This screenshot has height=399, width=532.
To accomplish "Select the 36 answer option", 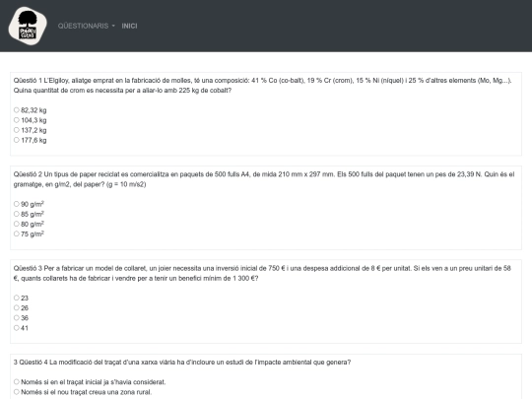I will pos(17,317).
